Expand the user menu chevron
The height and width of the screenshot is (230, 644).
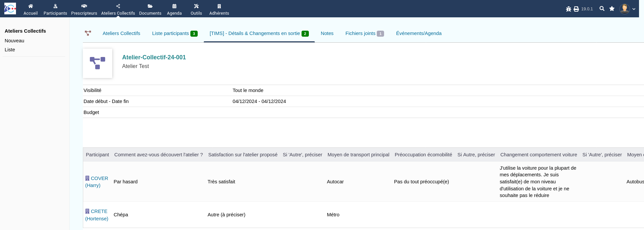point(634,9)
